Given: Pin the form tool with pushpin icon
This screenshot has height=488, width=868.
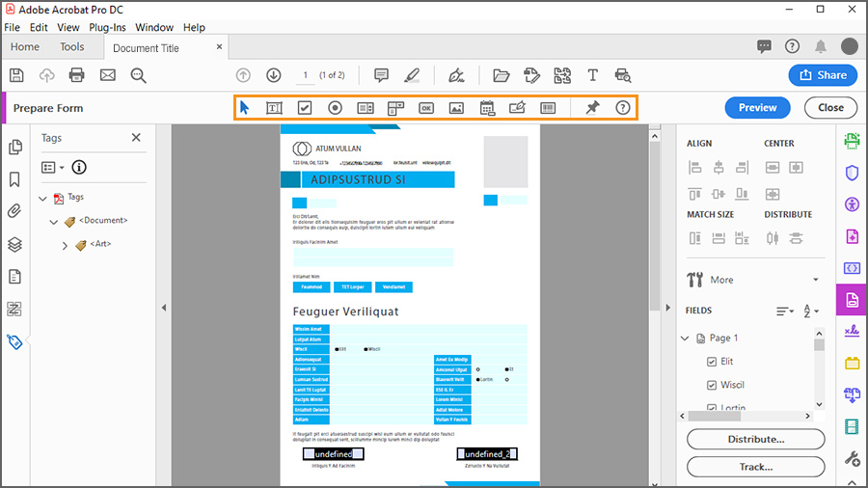Looking at the screenshot, I should pos(592,108).
